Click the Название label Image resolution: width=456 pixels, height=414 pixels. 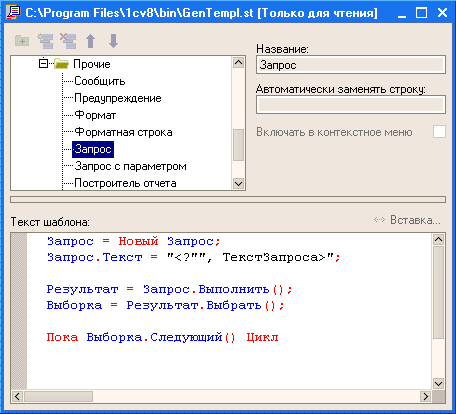[282, 49]
